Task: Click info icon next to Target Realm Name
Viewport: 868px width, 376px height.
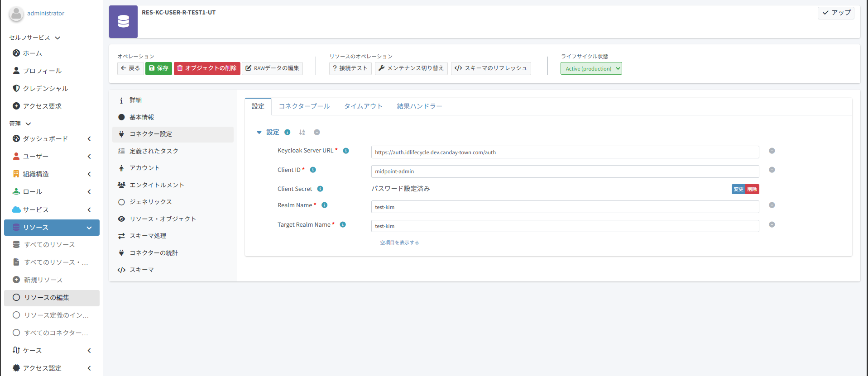Action: coord(343,224)
